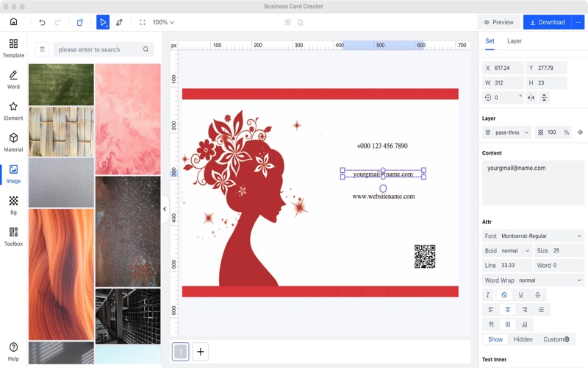Switch to the Layer tab

pos(514,41)
